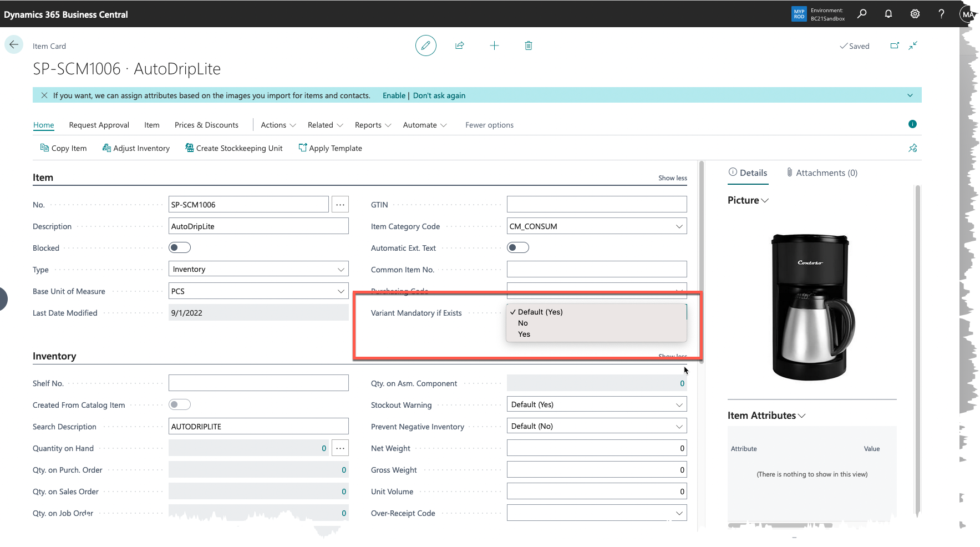Image resolution: width=980 pixels, height=547 pixels.
Task: Click the Copy Item action
Action: click(64, 148)
